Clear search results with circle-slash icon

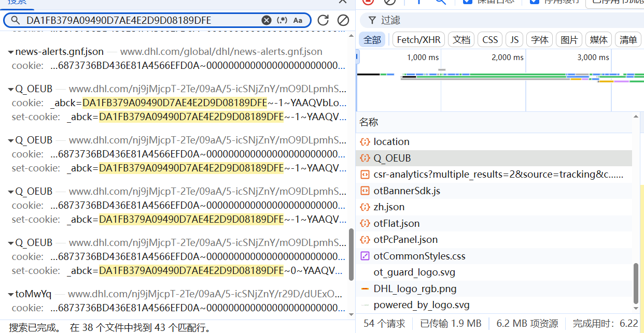click(343, 20)
